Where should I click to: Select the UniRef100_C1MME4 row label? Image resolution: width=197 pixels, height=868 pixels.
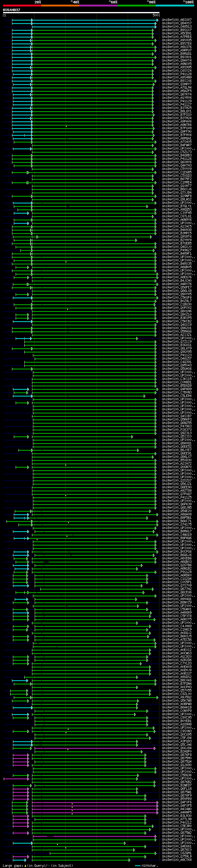click(x=177, y=182)
